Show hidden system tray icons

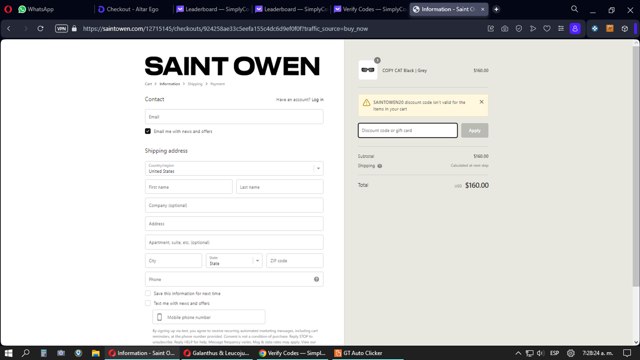coord(518,353)
